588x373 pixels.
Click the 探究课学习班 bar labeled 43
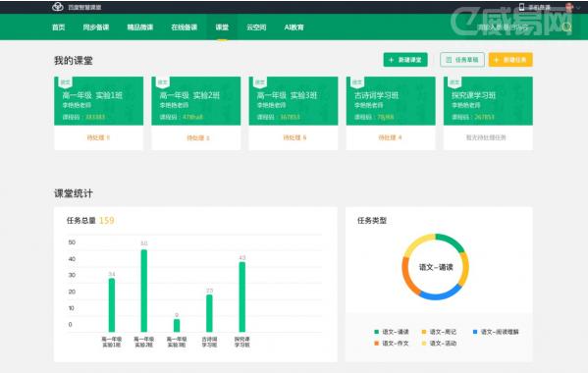pyautogui.click(x=242, y=296)
